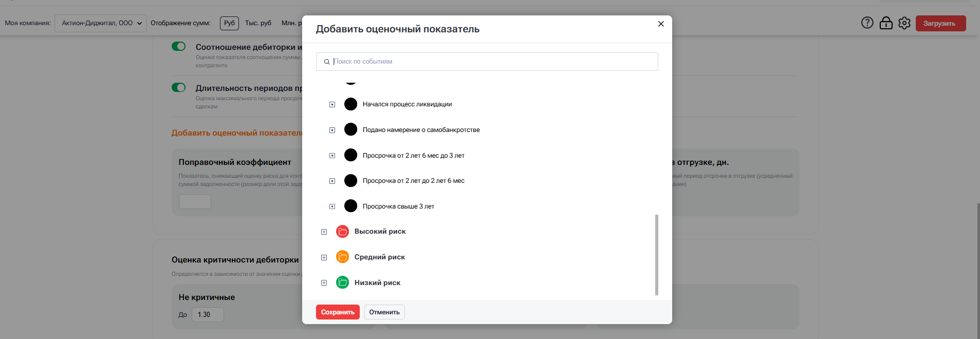This screenshot has height=339, width=980.
Task: Close the dialog with X icon
Action: 661,24
